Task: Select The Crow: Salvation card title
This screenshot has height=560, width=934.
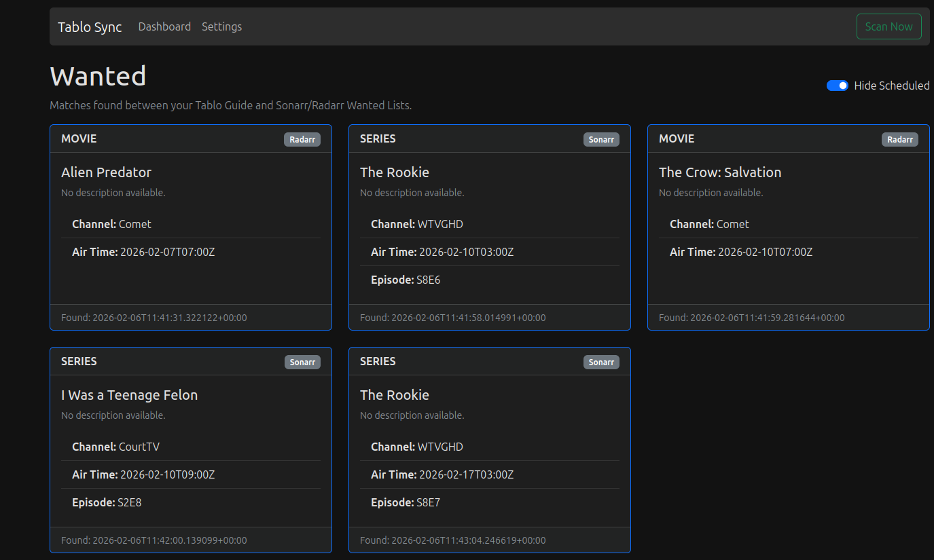Action: point(720,172)
